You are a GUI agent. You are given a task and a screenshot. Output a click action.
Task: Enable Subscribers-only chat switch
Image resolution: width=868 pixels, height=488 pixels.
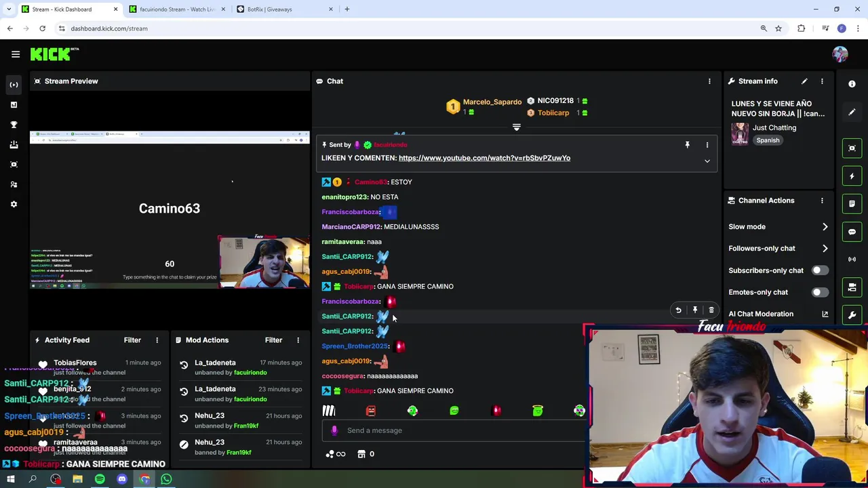click(x=819, y=270)
